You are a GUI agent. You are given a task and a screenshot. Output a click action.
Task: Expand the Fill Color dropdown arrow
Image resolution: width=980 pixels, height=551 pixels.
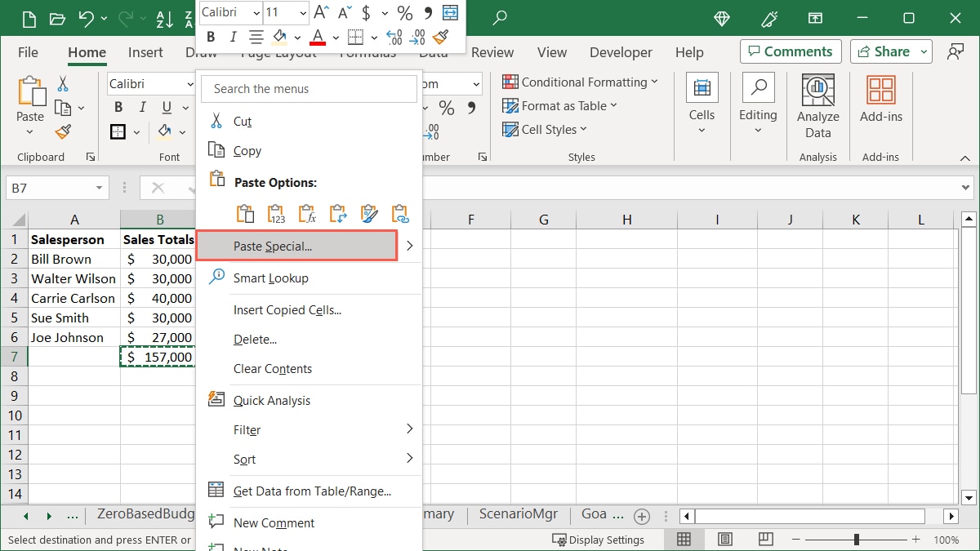pyautogui.click(x=298, y=37)
